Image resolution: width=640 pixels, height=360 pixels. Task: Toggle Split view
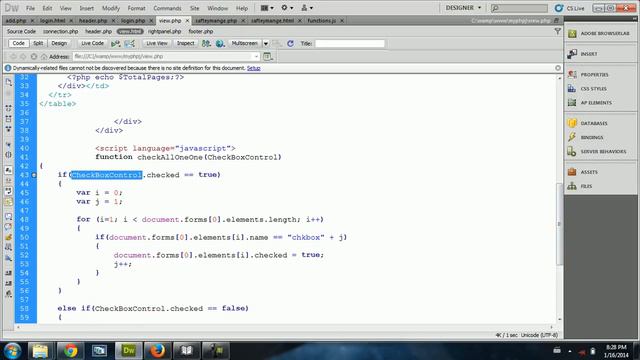coord(38,43)
